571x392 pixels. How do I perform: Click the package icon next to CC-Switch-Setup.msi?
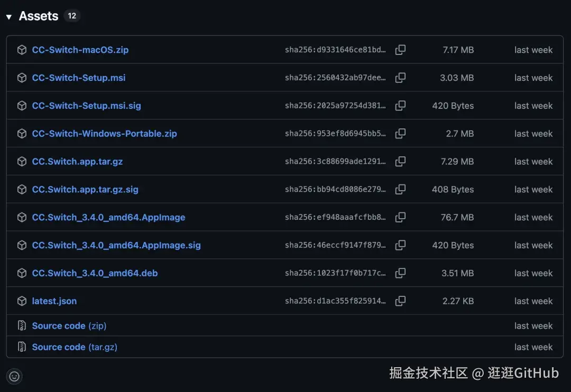click(22, 78)
